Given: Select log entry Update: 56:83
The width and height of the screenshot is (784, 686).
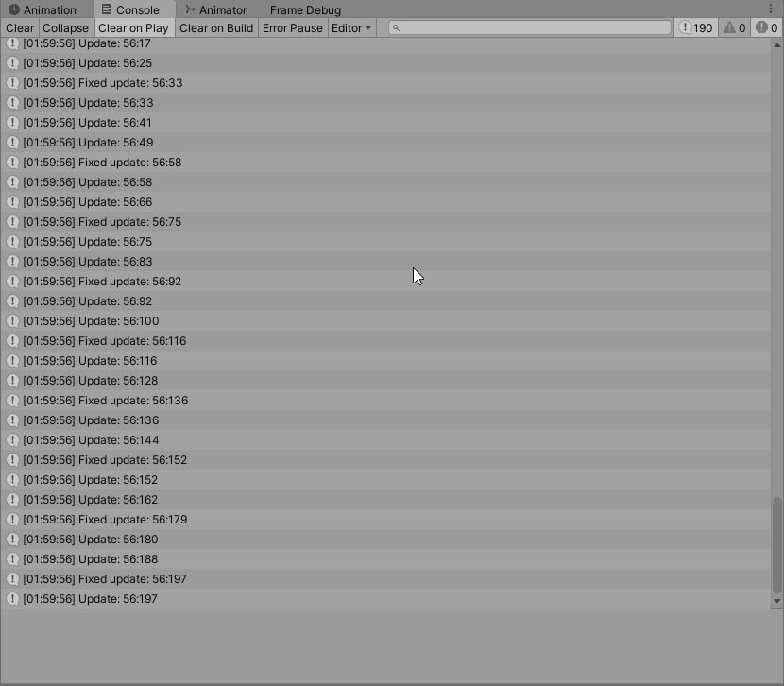Looking at the screenshot, I should pyautogui.click(x=385, y=262).
